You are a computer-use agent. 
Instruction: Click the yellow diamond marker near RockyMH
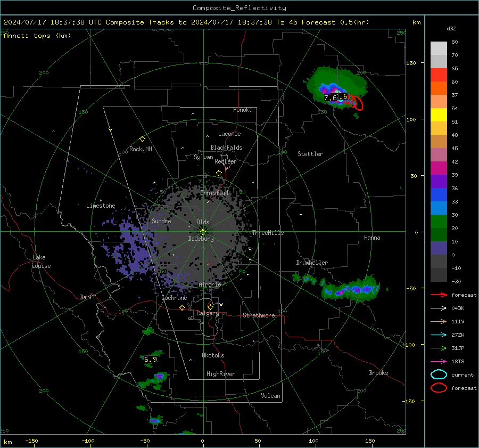coord(142,139)
